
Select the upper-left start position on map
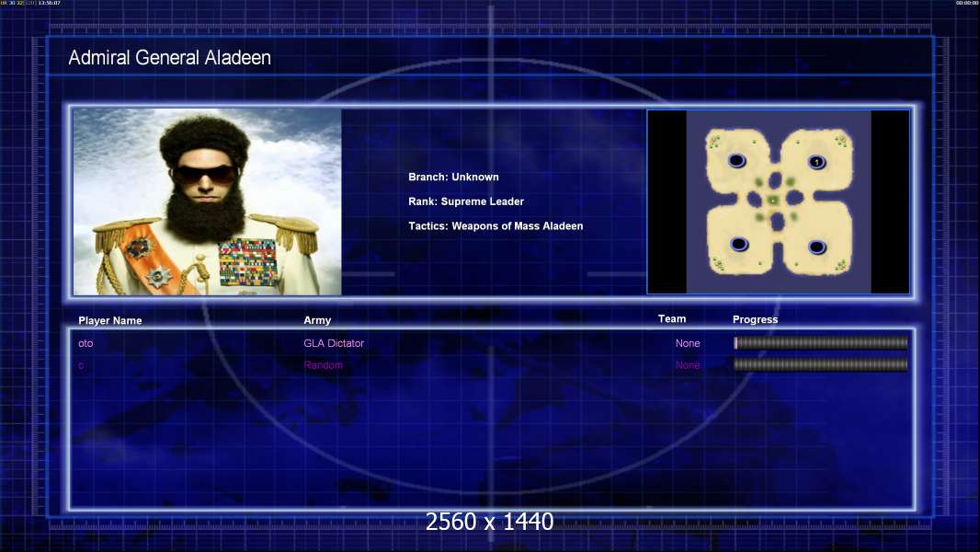pos(737,161)
